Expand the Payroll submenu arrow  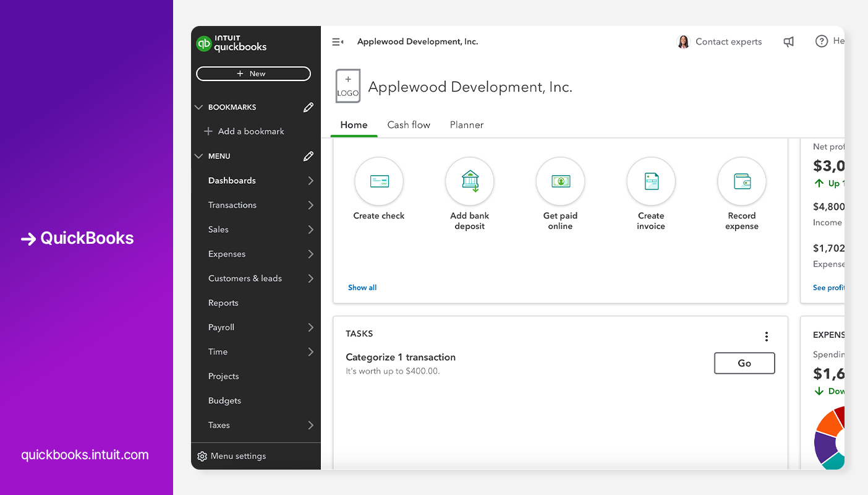click(310, 327)
